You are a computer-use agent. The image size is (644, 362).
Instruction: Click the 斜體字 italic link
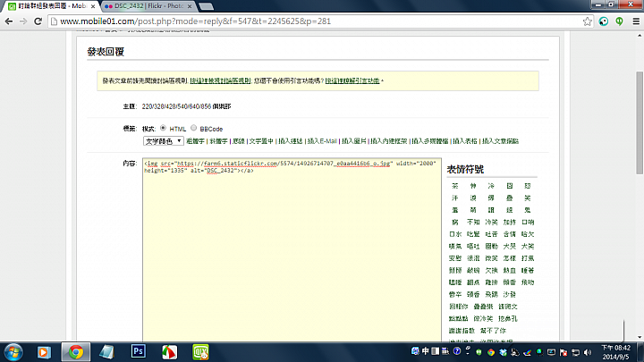[x=218, y=141]
